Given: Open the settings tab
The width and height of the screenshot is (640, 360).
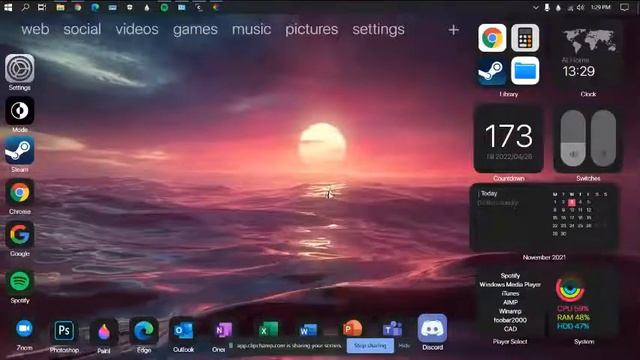Looking at the screenshot, I should pyautogui.click(x=378, y=29).
